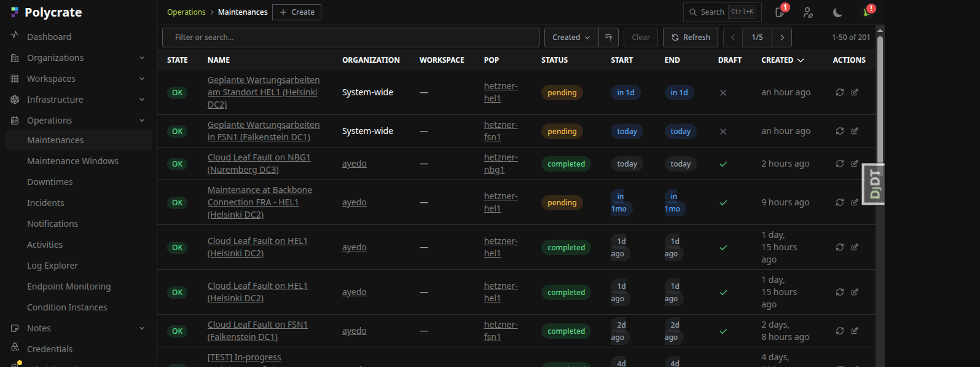
Task: Open the Dashboard icon in sidebar
Action: point(15,36)
